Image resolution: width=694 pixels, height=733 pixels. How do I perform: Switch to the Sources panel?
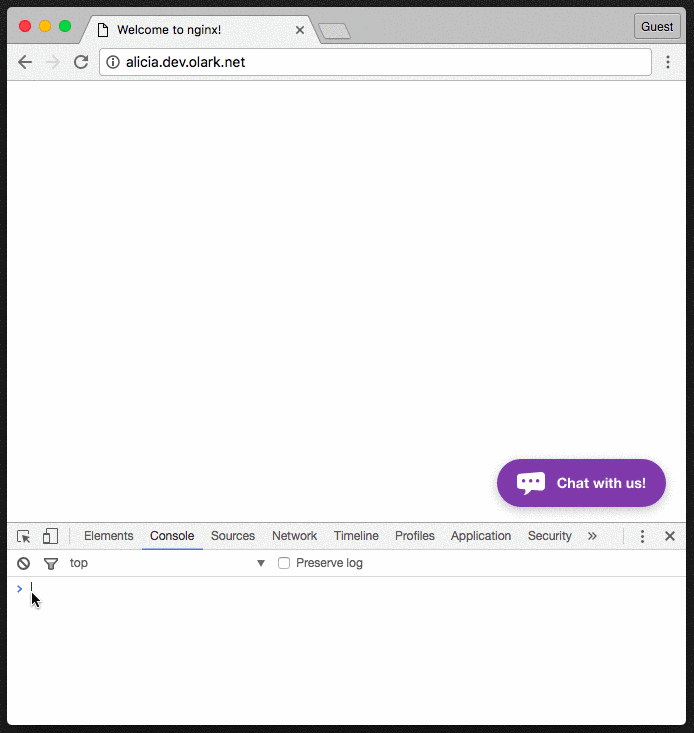[233, 536]
